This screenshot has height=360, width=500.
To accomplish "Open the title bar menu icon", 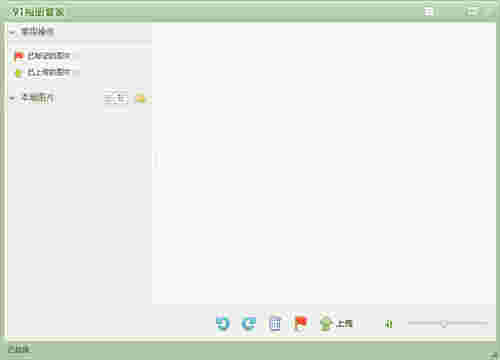I will click(x=428, y=12).
